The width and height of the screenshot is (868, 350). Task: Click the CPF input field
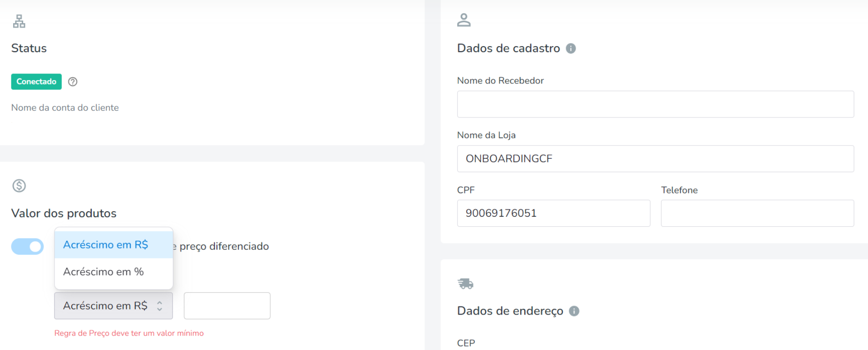point(553,213)
